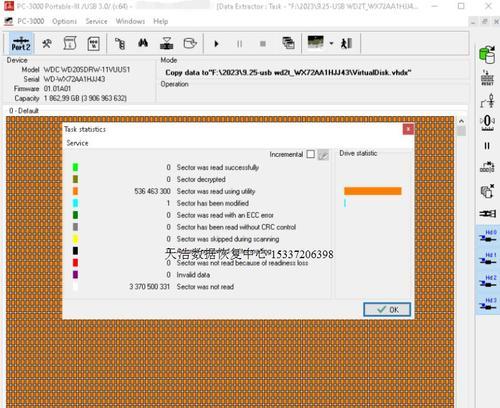This screenshot has width=500, height=408.
Task: Expand the dropdown arrow beside the map icon
Action: 331,44
